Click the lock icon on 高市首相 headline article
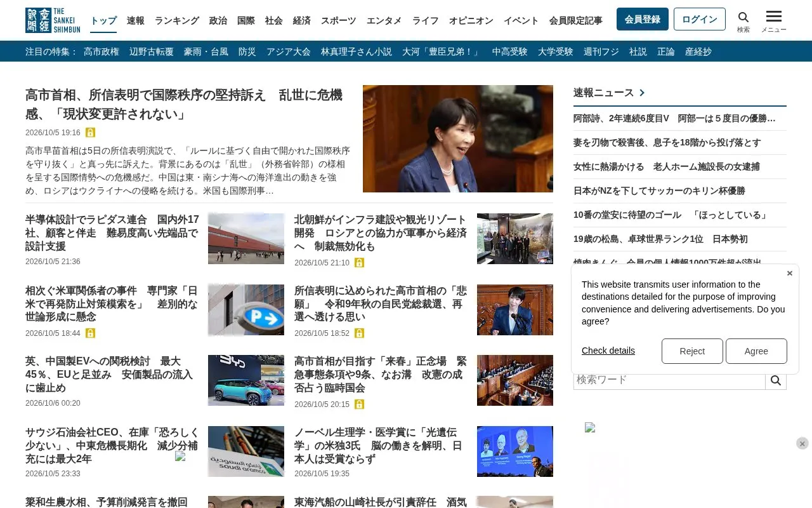Viewport: 812px width, 508px height. click(x=90, y=133)
